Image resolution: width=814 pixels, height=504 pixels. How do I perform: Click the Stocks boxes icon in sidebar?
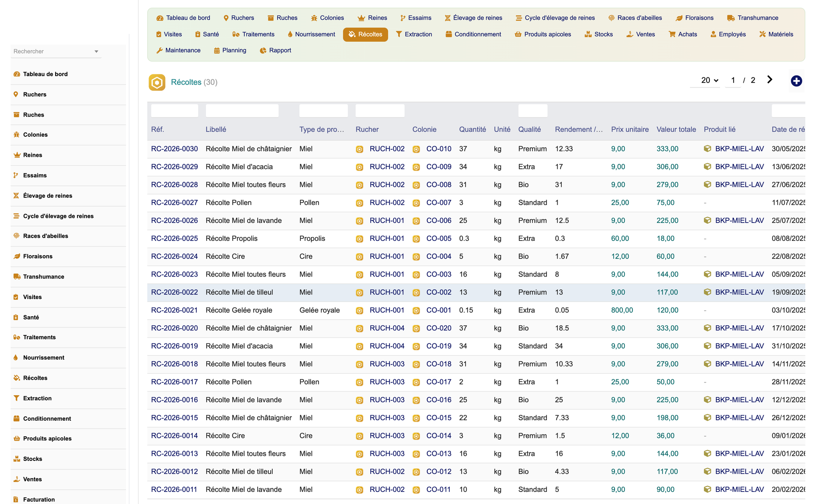pyautogui.click(x=17, y=459)
